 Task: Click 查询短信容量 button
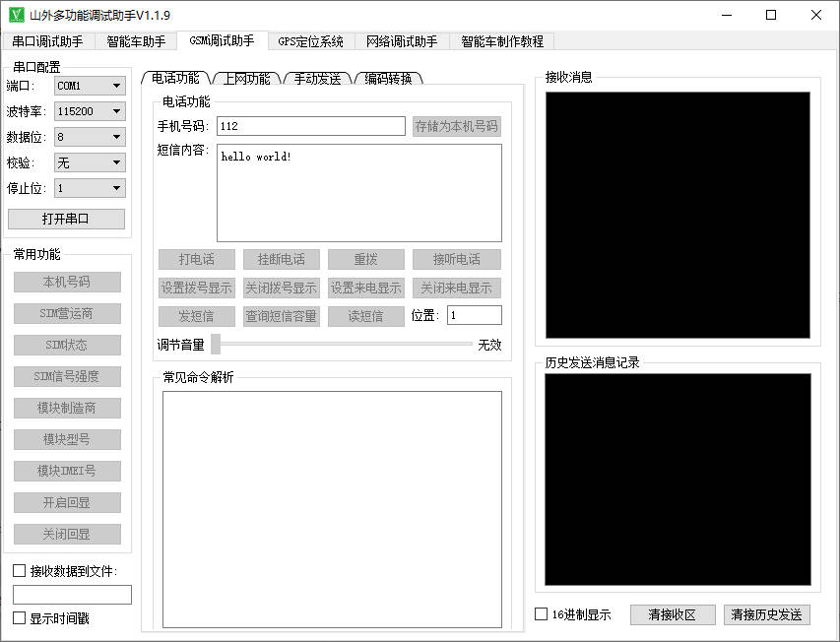click(282, 316)
